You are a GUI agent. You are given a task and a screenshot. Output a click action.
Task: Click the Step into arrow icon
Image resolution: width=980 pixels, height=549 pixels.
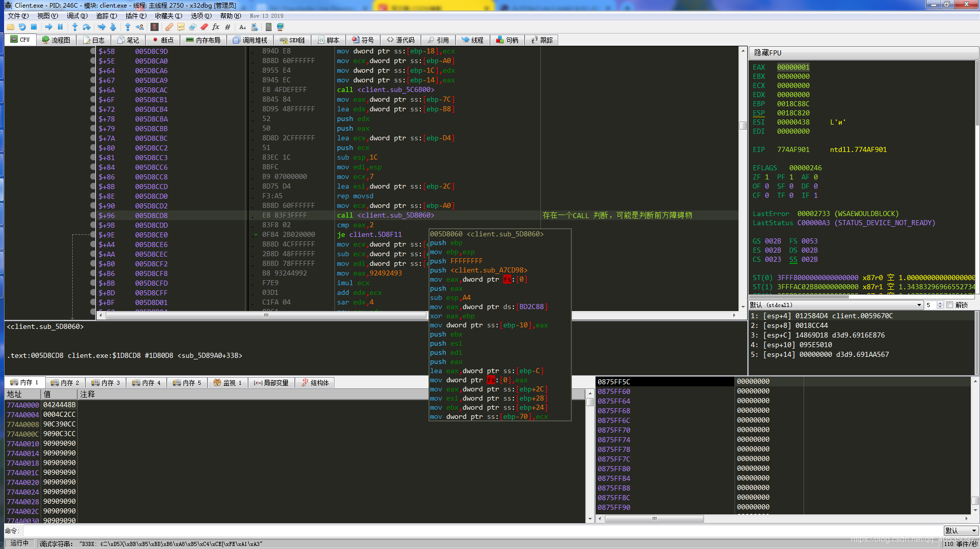(x=75, y=27)
